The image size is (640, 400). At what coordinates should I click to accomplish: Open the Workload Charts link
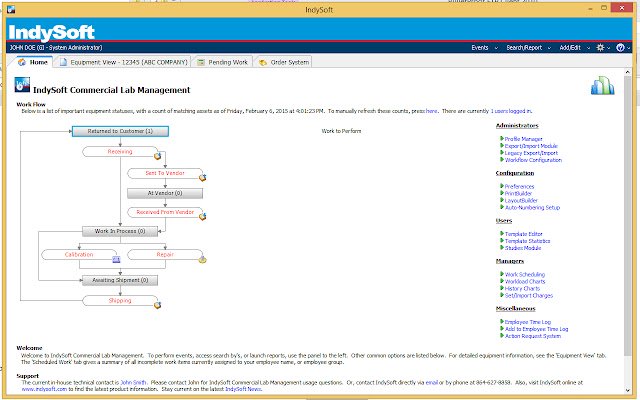[x=525, y=282]
